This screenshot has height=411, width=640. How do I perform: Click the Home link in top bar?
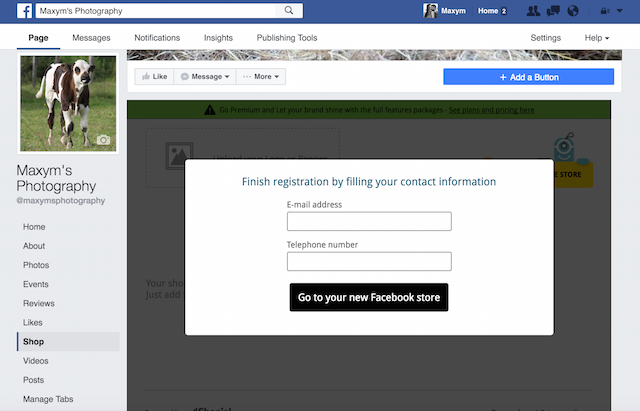(x=488, y=11)
